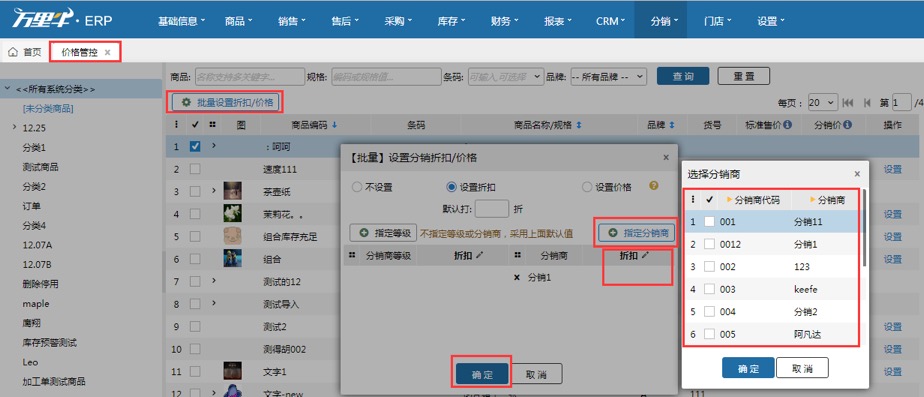Click 设置 link for 文字1 row

pos(892,371)
